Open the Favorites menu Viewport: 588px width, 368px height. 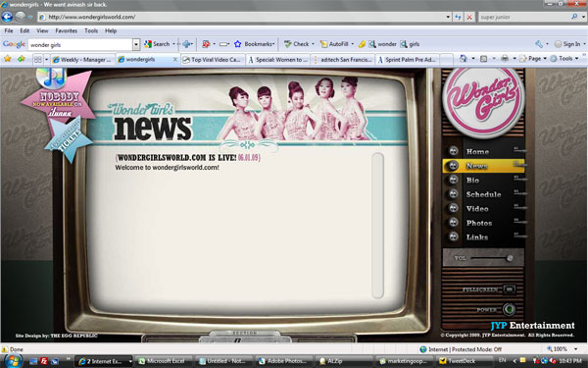click(x=66, y=30)
